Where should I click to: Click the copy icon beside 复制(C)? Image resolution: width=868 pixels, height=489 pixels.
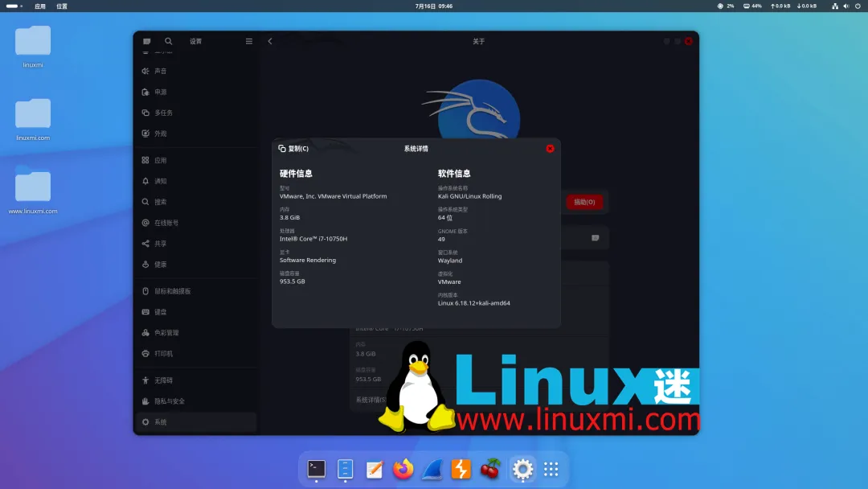tap(282, 149)
